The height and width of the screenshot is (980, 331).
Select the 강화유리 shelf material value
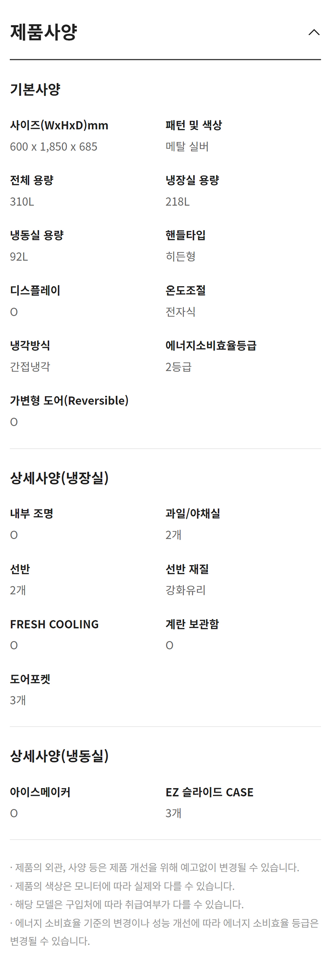186,590
